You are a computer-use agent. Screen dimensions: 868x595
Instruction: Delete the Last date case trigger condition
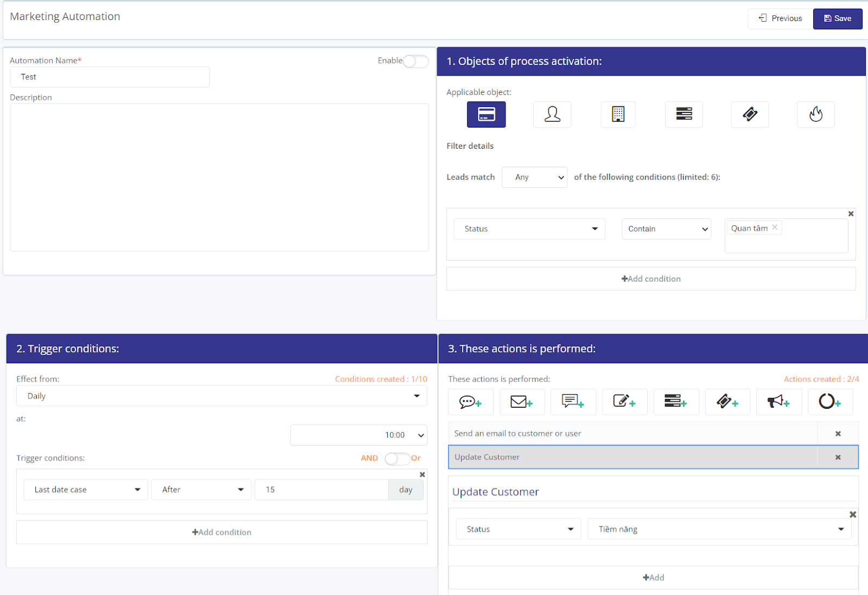(x=422, y=474)
